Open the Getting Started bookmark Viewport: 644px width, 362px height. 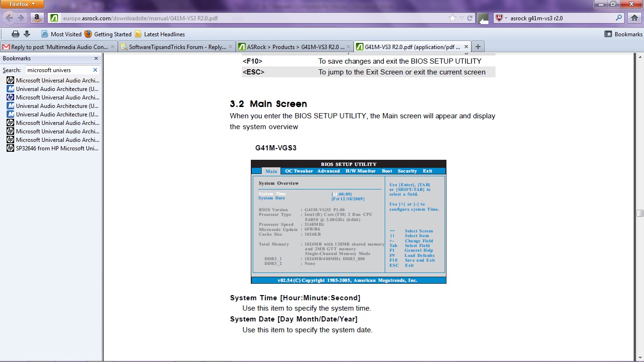tap(108, 34)
